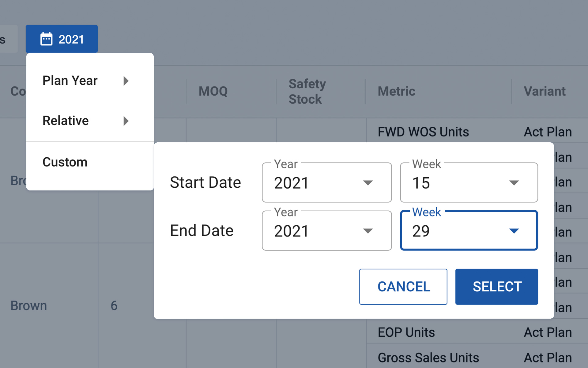Click the Metric column header
The width and height of the screenshot is (588, 368).
pyautogui.click(x=396, y=91)
